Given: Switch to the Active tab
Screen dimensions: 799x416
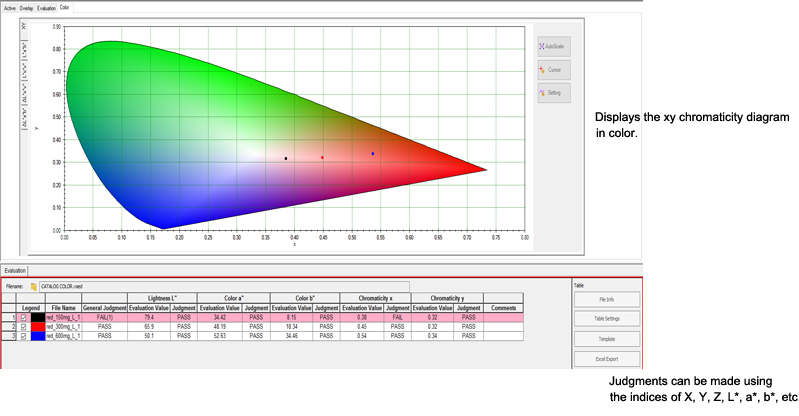Looking at the screenshot, I should point(10,7).
